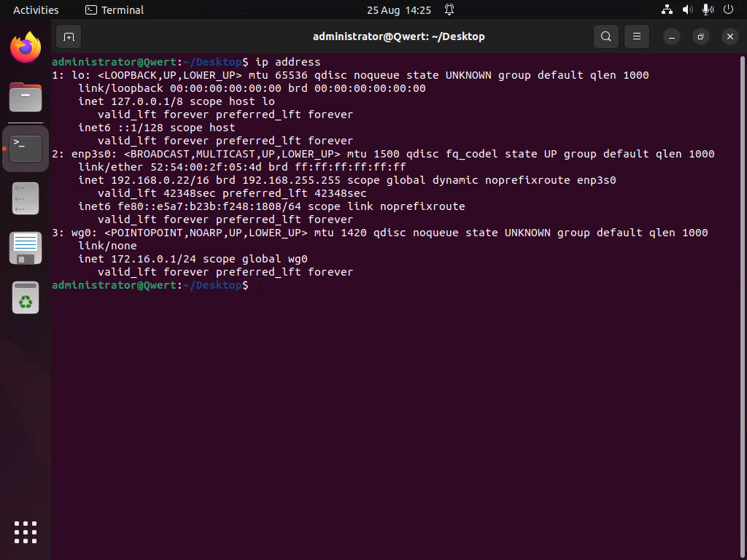Expand the system menu power icon
The image size is (747, 560).
pyautogui.click(x=728, y=10)
